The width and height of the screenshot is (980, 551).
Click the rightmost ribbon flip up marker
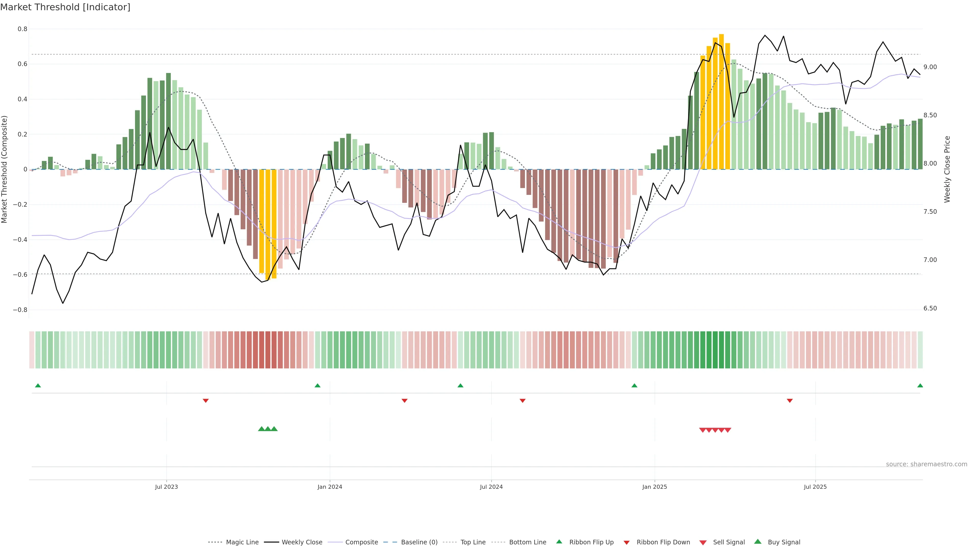point(920,386)
